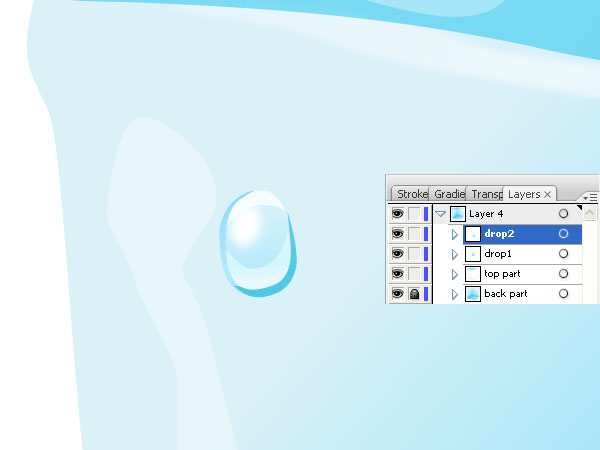The width and height of the screenshot is (600, 450).
Task: Close the Layers tab with its X
Action: [x=548, y=194]
